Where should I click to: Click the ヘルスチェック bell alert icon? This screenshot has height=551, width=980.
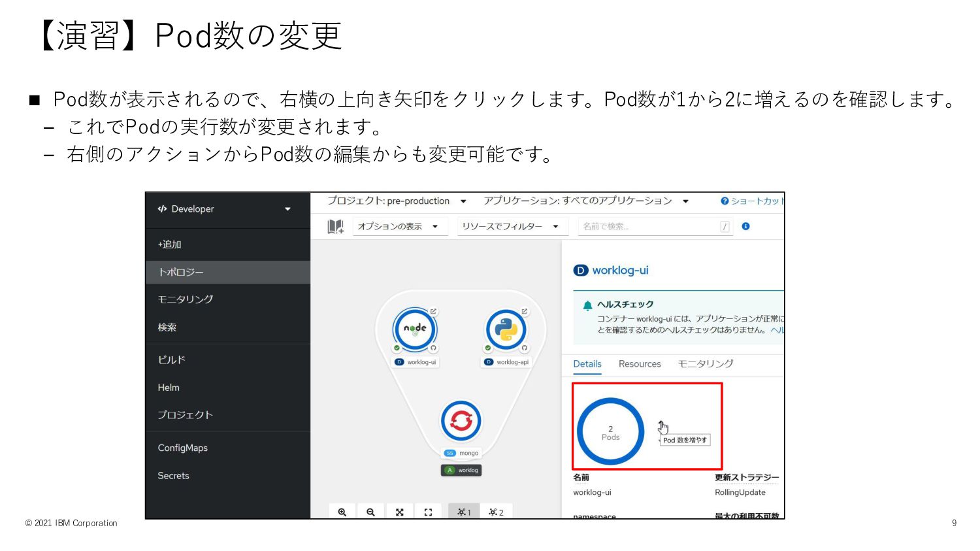(x=587, y=305)
